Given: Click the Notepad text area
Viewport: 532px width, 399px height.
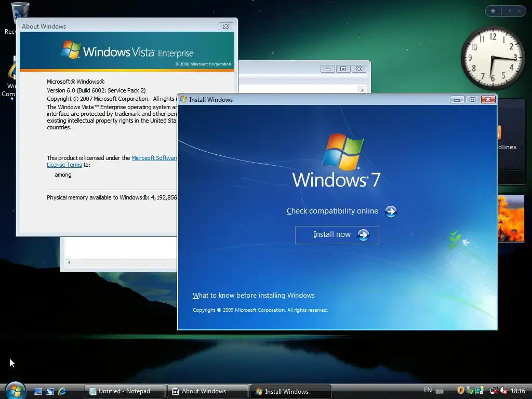Looking at the screenshot, I should coord(120,248).
